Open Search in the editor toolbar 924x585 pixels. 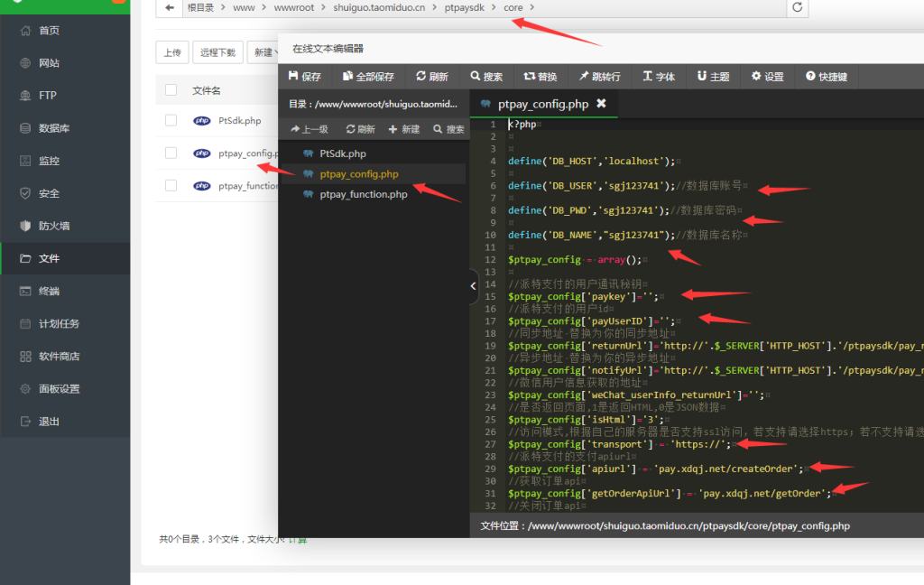(486, 77)
